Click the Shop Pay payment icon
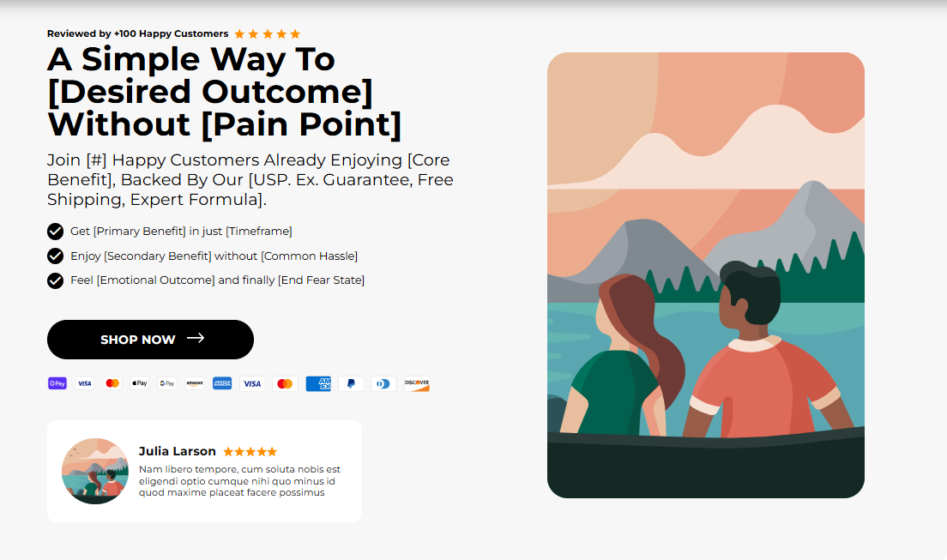Image resolution: width=947 pixels, height=560 pixels. pyautogui.click(x=57, y=383)
